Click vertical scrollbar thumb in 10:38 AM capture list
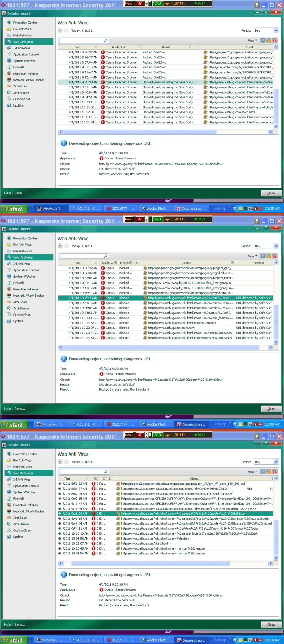 pyautogui.click(x=276, y=322)
